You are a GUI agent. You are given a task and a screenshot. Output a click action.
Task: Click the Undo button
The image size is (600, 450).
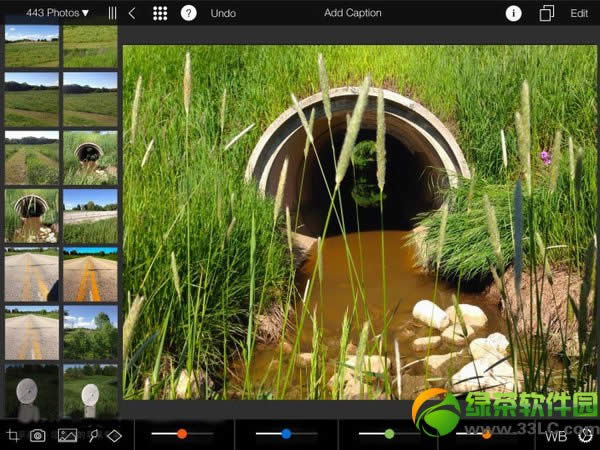click(223, 13)
